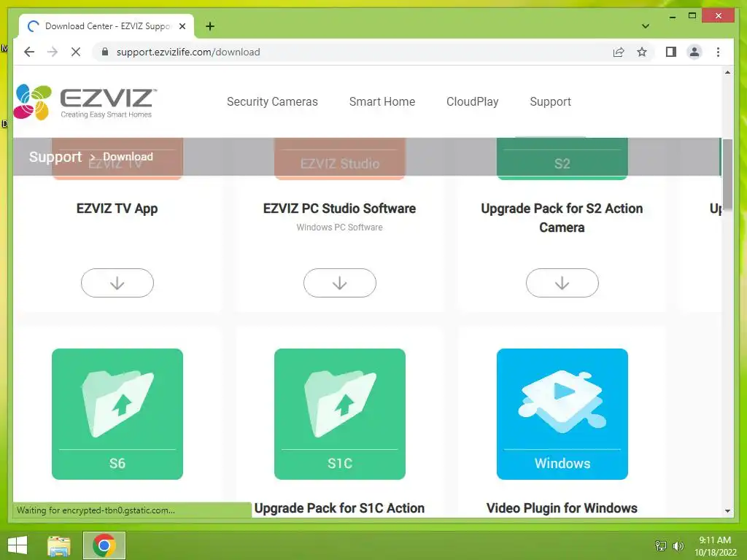Download the EZVIZ TV App
The height and width of the screenshot is (560, 747).
pyautogui.click(x=117, y=283)
